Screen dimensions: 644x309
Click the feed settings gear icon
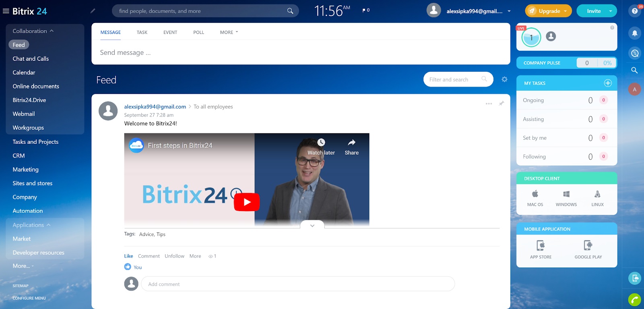tap(504, 79)
